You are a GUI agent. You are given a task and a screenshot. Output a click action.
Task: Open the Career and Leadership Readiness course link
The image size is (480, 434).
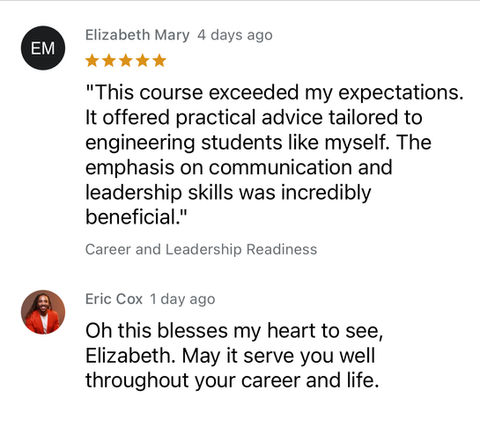(x=201, y=249)
